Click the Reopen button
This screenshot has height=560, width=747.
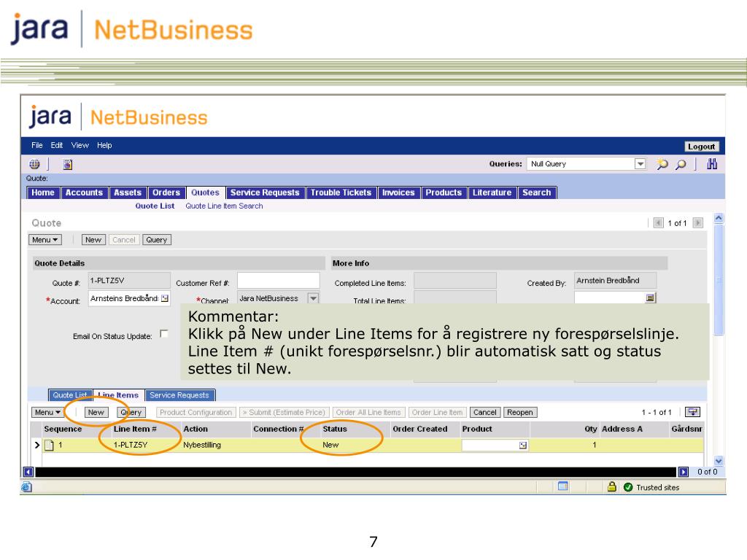click(519, 413)
